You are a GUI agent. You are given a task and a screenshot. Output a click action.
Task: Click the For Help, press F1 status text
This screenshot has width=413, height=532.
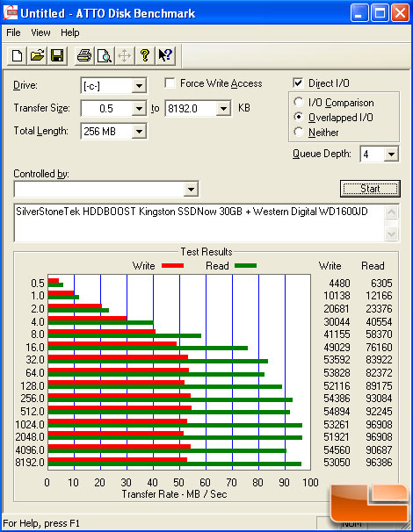pos(41,523)
